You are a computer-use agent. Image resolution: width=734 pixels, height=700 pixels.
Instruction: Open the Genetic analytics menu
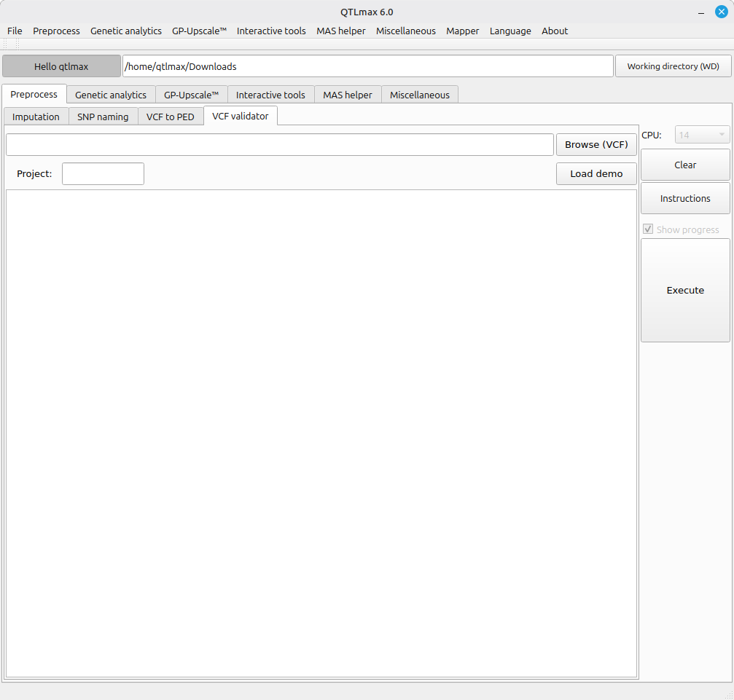click(x=126, y=31)
